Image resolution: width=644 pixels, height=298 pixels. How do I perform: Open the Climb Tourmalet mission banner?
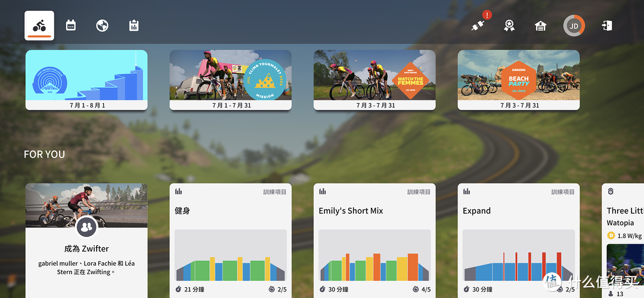click(230, 80)
